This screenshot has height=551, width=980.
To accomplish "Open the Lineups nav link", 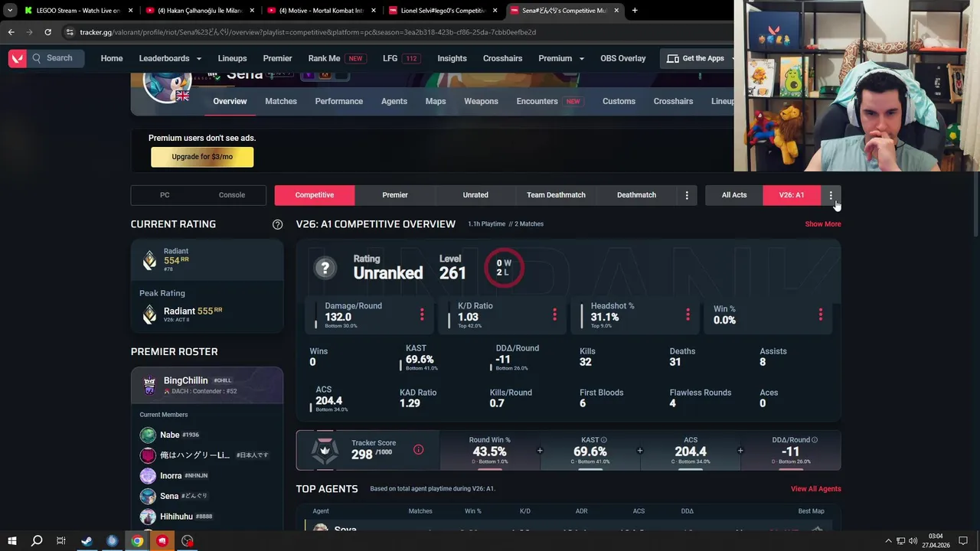I will point(232,58).
